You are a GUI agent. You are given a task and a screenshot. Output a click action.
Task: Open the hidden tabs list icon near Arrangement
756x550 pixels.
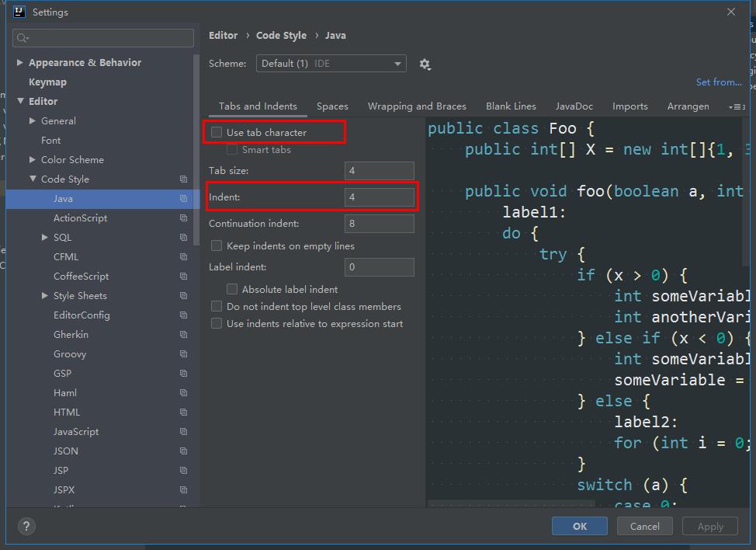pos(736,106)
